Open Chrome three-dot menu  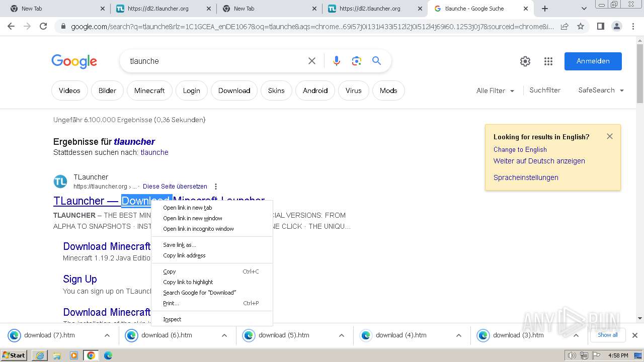[x=633, y=26]
